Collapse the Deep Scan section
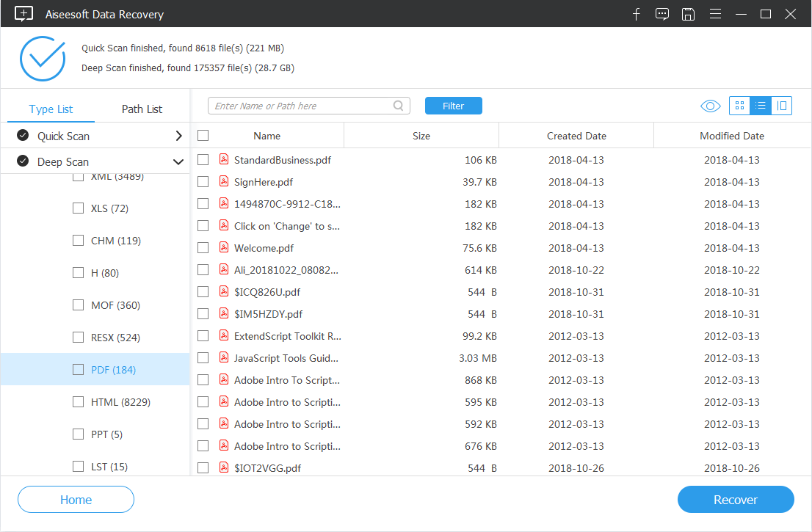This screenshot has width=812, height=532. [x=178, y=162]
